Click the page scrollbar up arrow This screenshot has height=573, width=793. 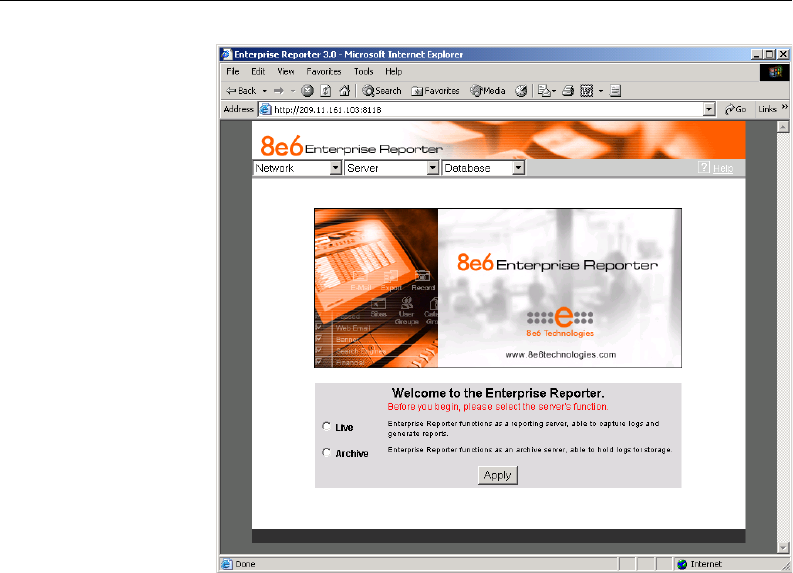pos(783,126)
